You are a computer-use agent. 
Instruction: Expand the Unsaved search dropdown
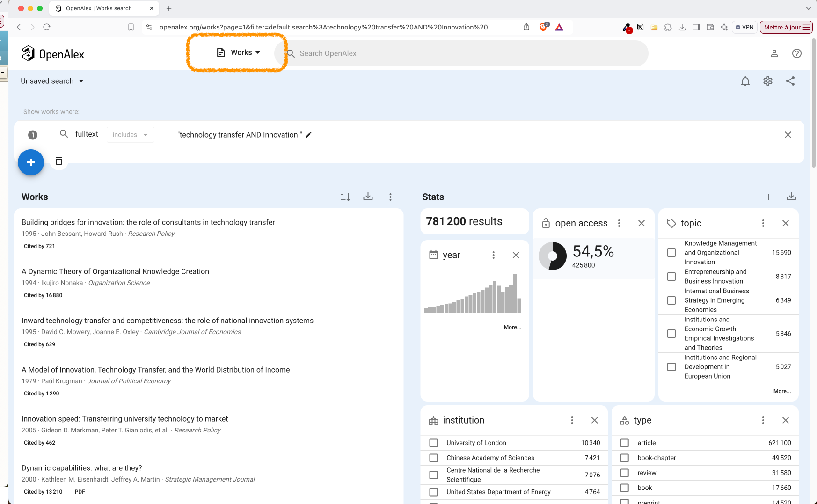coord(52,81)
